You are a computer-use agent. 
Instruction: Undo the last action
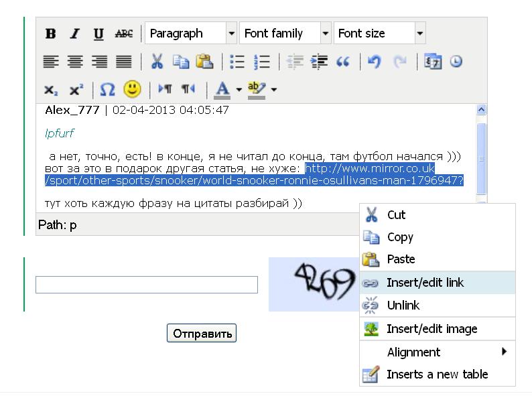(375, 62)
